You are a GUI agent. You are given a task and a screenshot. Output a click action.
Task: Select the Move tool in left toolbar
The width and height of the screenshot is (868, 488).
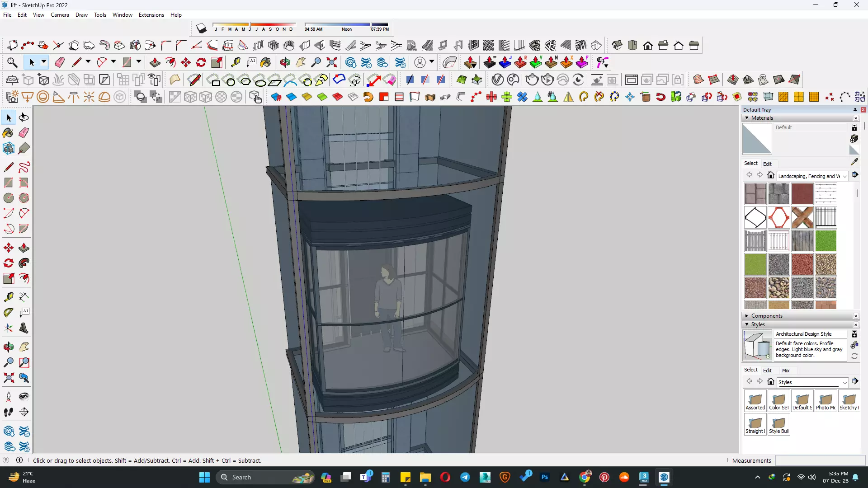pos(9,248)
